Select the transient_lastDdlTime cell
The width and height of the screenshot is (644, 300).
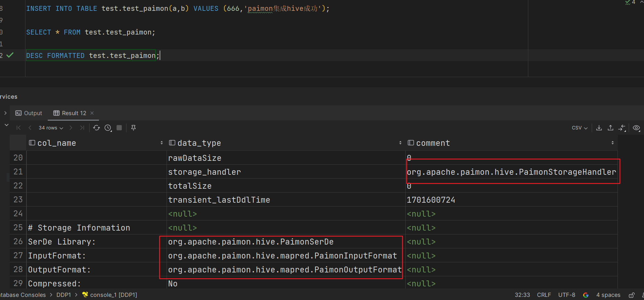(286, 200)
